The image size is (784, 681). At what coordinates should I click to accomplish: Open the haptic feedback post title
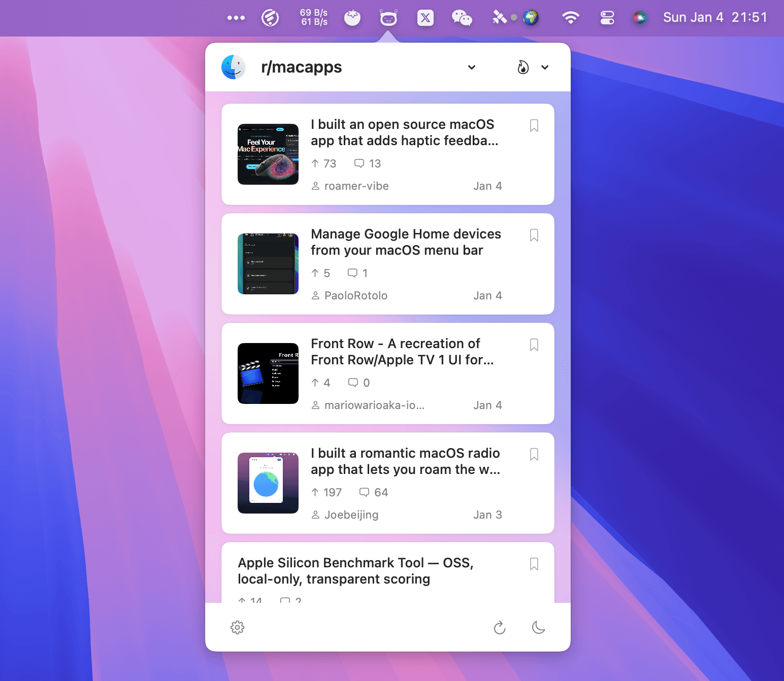404,132
